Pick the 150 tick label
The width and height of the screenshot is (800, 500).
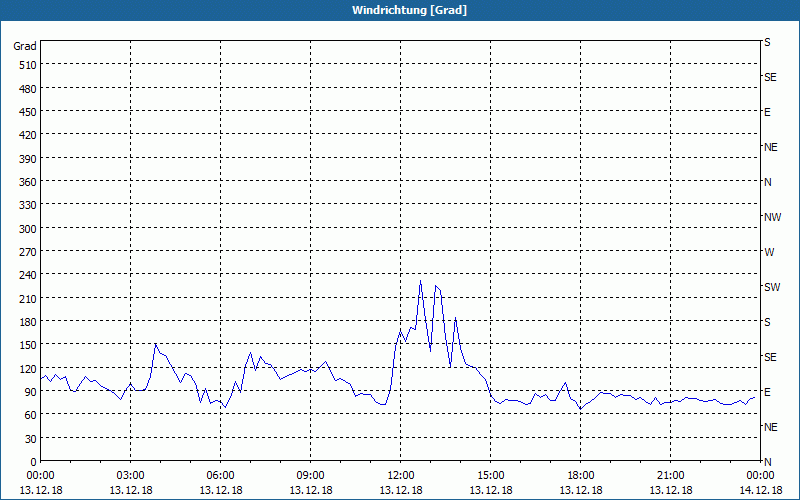pos(28,345)
